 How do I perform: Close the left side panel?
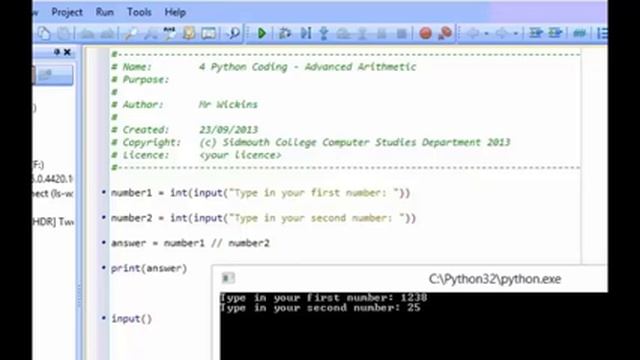click(67, 52)
